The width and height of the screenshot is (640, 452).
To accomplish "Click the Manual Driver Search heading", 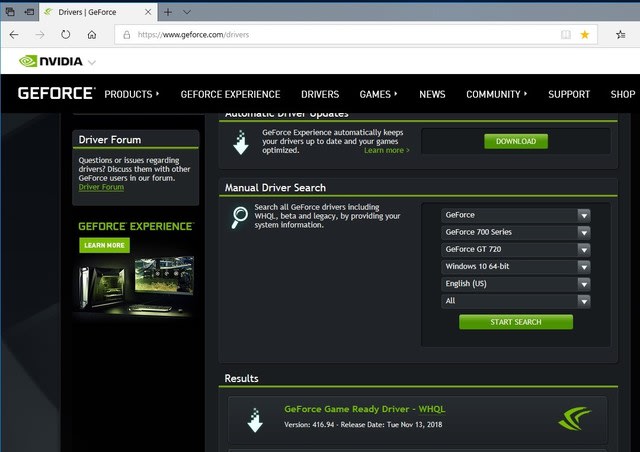I will [275, 188].
